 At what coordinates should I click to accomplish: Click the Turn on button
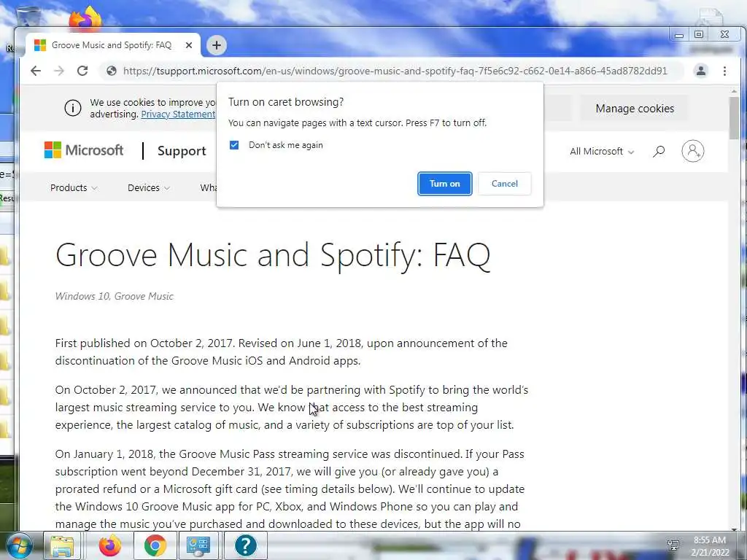[x=445, y=184]
